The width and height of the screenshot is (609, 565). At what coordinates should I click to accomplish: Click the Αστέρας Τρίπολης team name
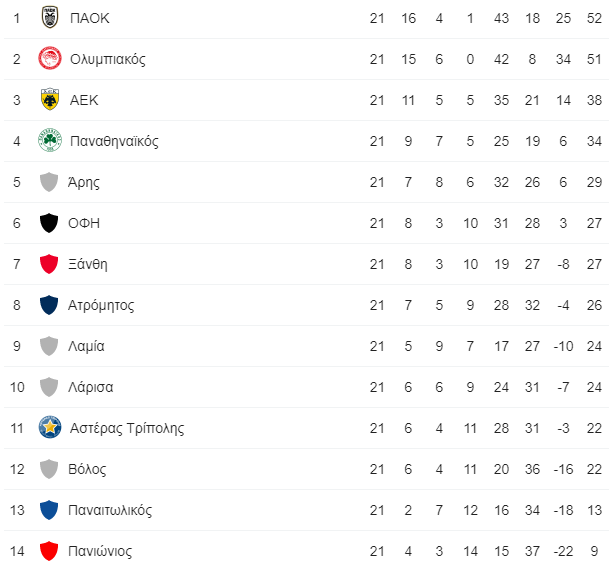[127, 428]
